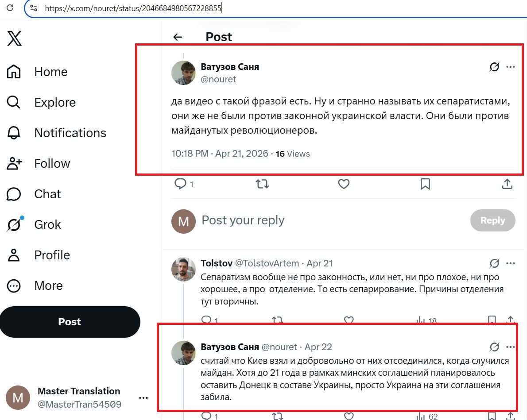Reload the page in browser
The height and width of the screenshot is (420, 527).
pos(10,8)
